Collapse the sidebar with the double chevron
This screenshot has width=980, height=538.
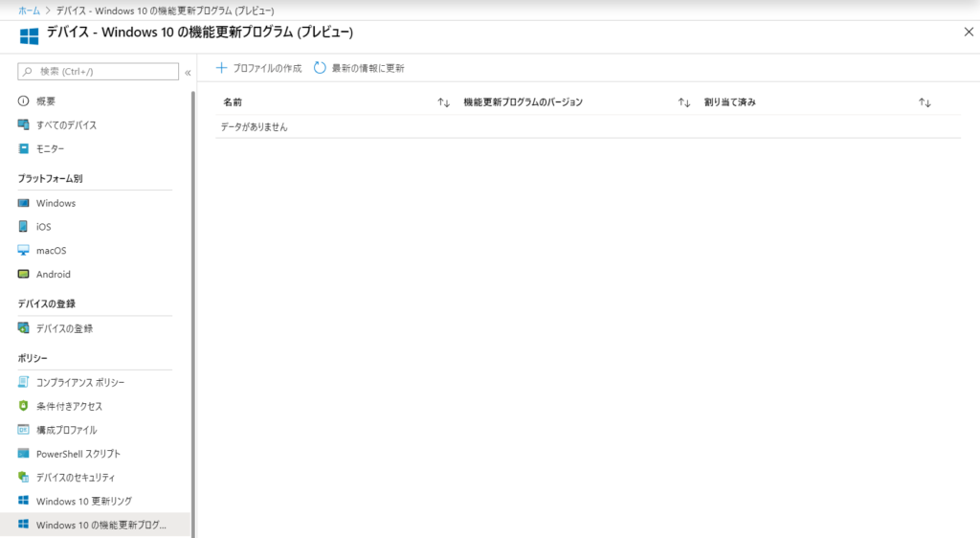[x=188, y=73]
